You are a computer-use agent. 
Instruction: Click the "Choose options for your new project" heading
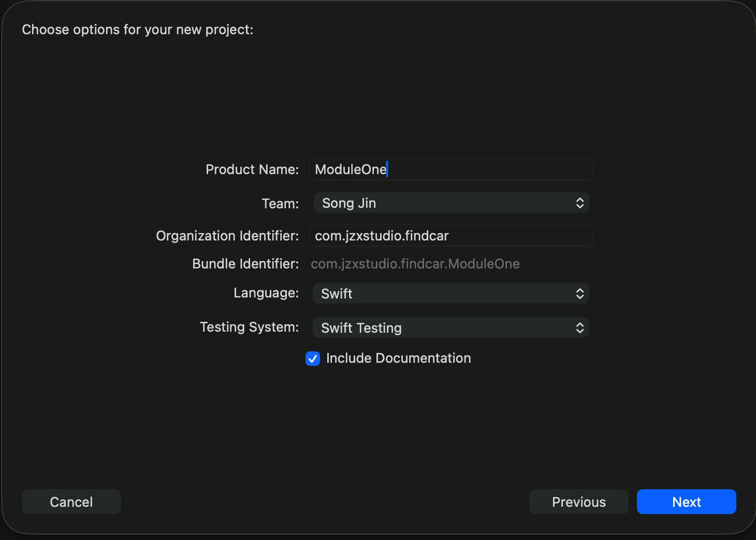137,30
